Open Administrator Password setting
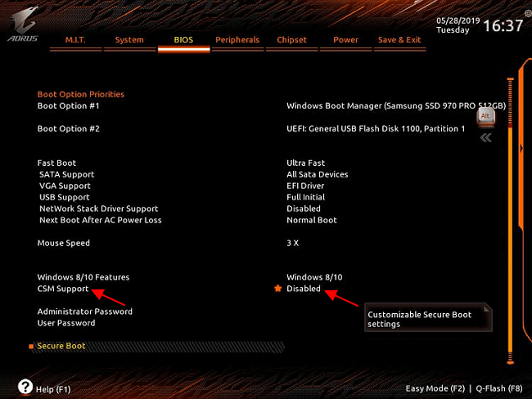 [x=85, y=312]
